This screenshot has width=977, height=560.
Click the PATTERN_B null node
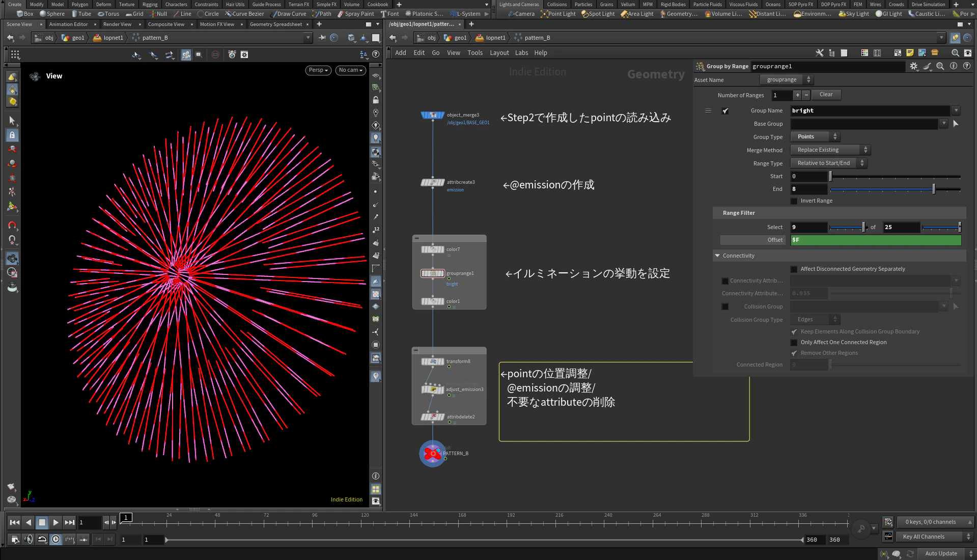pyautogui.click(x=432, y=453)
